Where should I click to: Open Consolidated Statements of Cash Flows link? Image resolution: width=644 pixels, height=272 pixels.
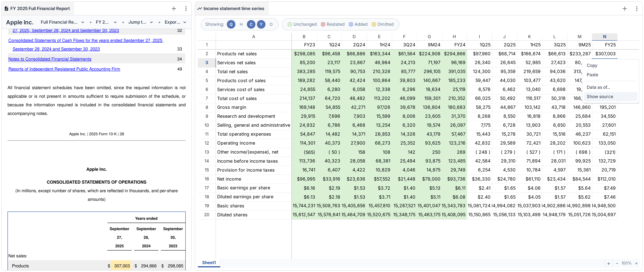[86, 40]
